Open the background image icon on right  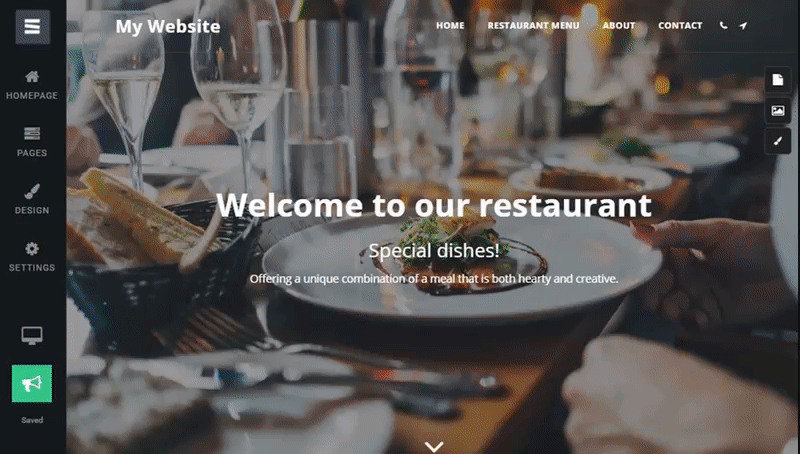tap(778, 110)
